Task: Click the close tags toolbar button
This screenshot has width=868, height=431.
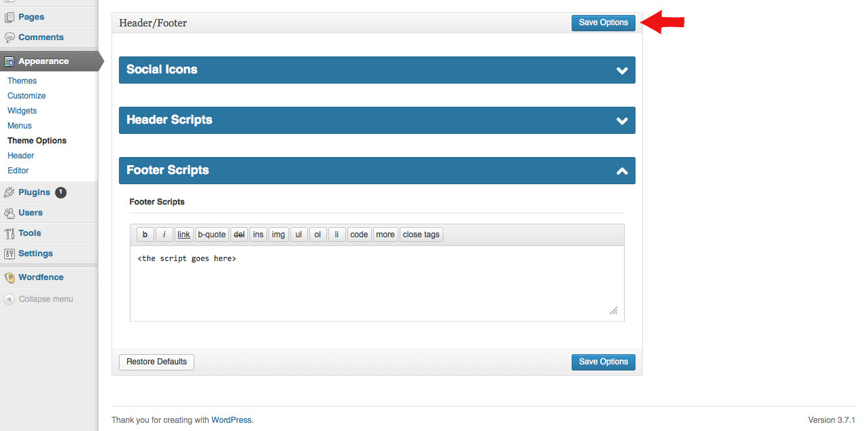Action: point(421,235)
